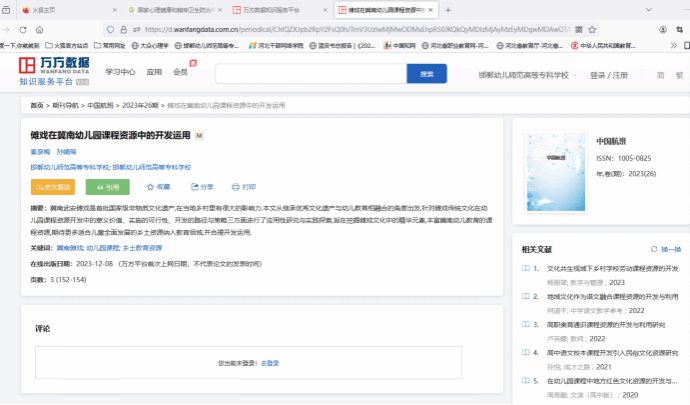Open the 中国航班 journal cover thumbnail
Screen dimensions: 690x405
pos(555,162)
